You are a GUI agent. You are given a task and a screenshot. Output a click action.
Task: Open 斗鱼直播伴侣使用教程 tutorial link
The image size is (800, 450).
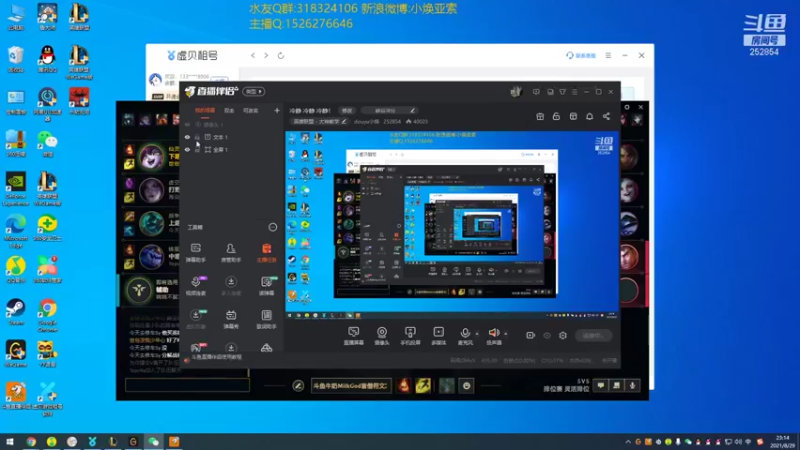pyautogui.click(x=216, y=357)
